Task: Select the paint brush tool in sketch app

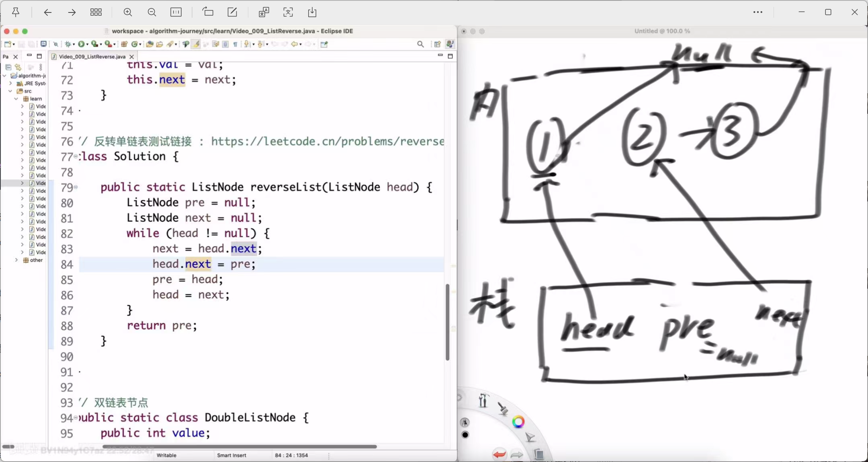Action: point(503,409)
